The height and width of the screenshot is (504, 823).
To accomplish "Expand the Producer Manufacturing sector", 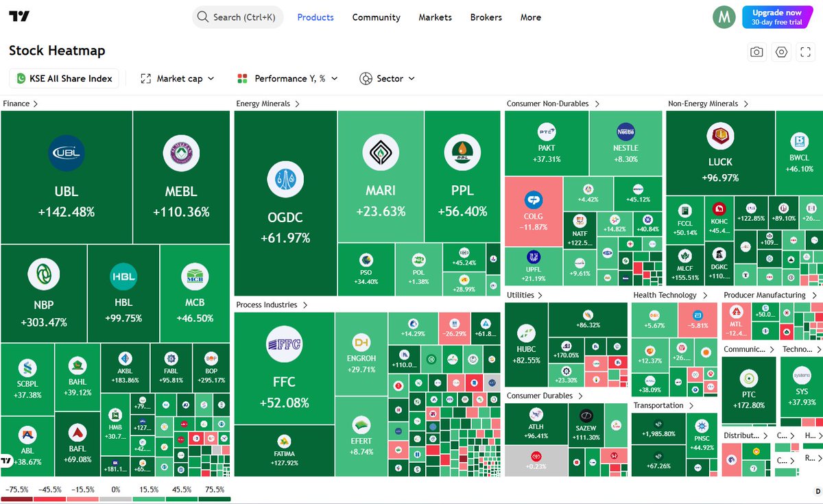I will point(770,295).
